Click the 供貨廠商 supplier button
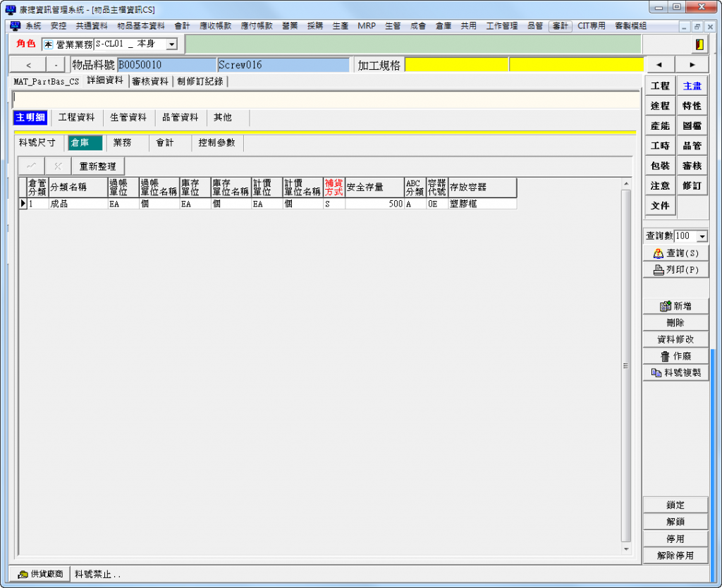This screenshot has height=588, width=722. (39, 574)
